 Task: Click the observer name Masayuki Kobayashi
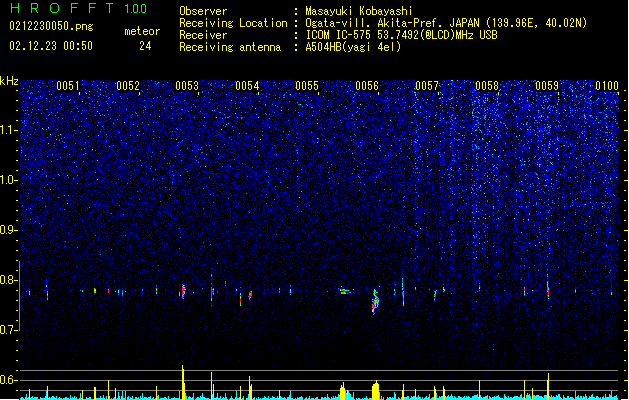click(x=359, y=11)
